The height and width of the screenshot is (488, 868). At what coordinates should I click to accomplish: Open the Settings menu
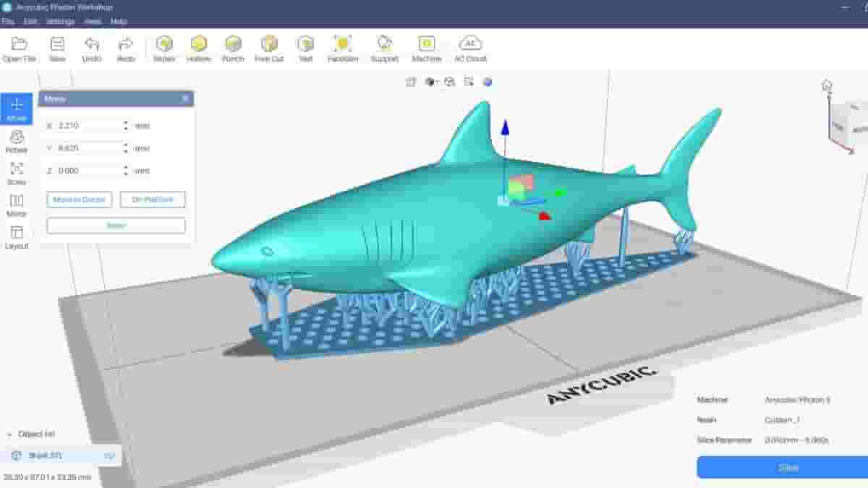[x=59, y=22]
